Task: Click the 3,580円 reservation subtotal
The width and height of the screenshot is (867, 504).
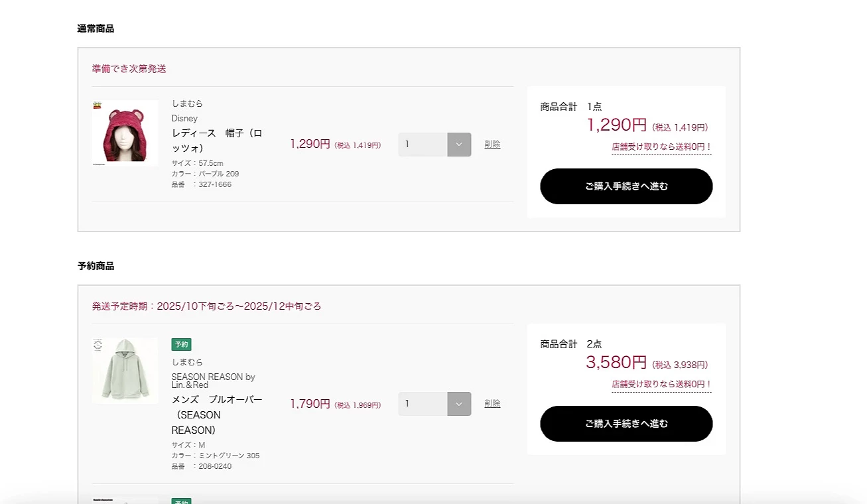Action: pos(616,363)
